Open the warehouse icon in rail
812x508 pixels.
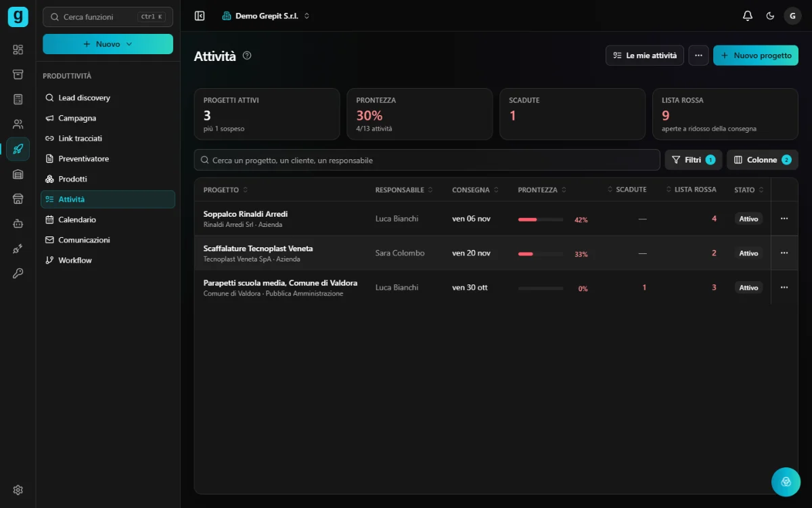(x=18, y=174)
